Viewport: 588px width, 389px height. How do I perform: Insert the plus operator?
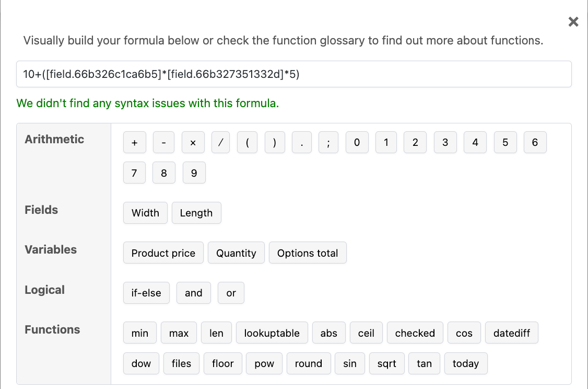(135, 142)
